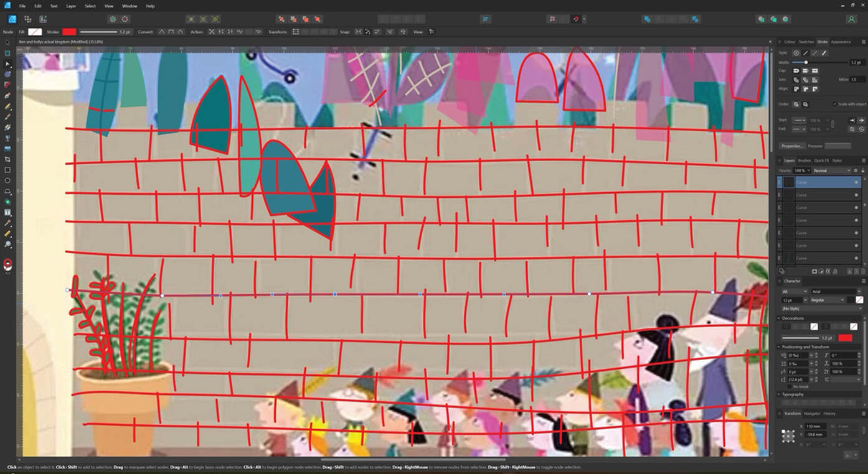868x474 pixels.
Task: Switch to the History tab
Action: [829, 413]
